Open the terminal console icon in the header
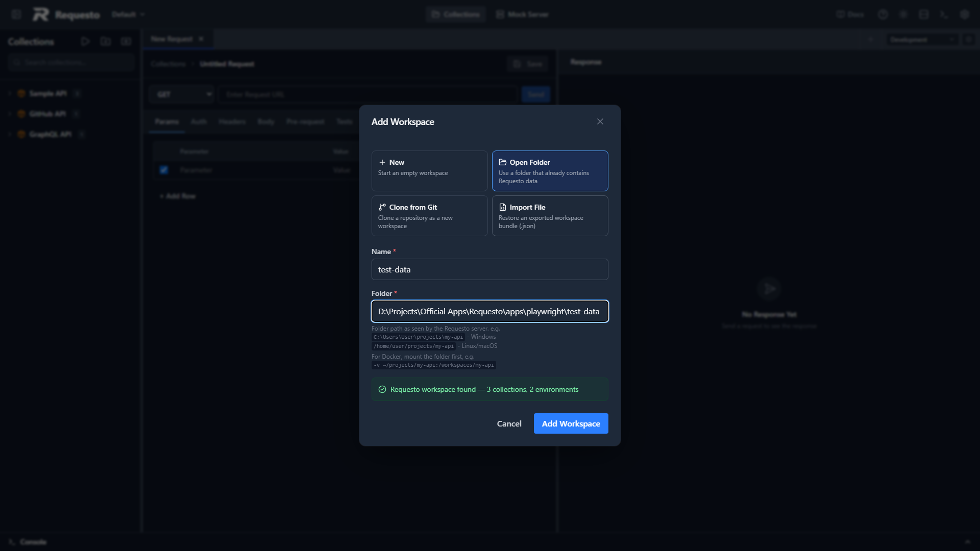 coord(944,14)
